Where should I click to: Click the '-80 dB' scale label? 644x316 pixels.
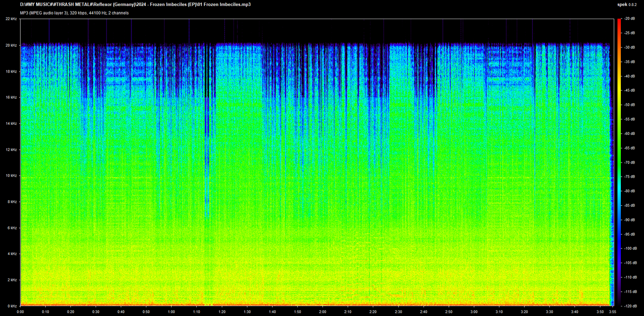[x=629, y=191]
